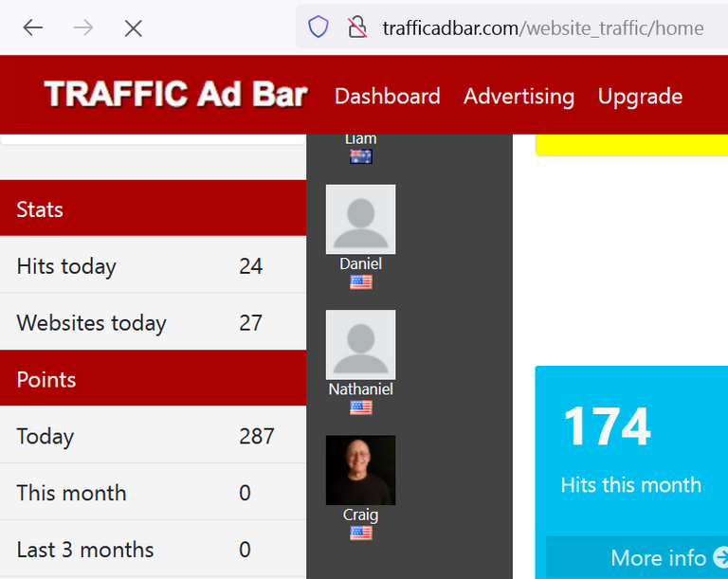Open the tracking protection shield icon

(x=318, y=27)
